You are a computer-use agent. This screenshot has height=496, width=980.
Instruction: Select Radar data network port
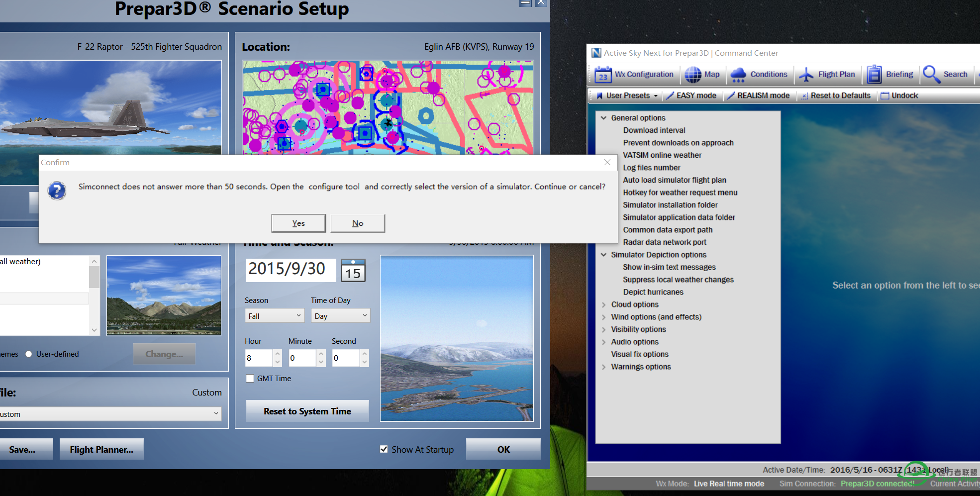(665, 242)
